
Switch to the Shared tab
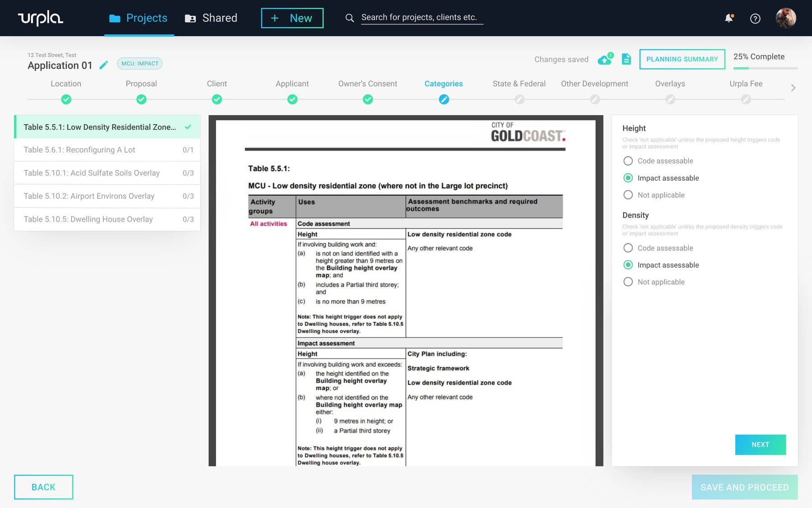tap(211, 18)
